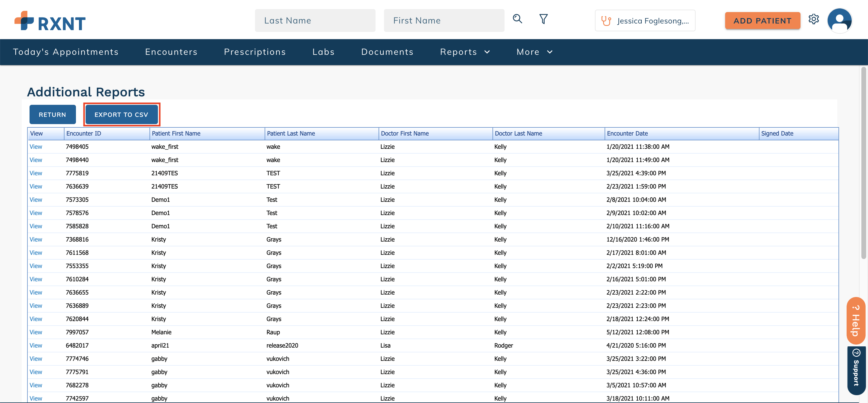Open View link for encounter 7498405
This screenshot has height=403, width=868.
pos(36,146)
